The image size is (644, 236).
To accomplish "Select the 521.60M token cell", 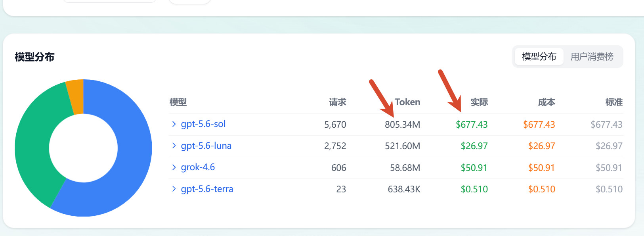I will tap(403, 146).
